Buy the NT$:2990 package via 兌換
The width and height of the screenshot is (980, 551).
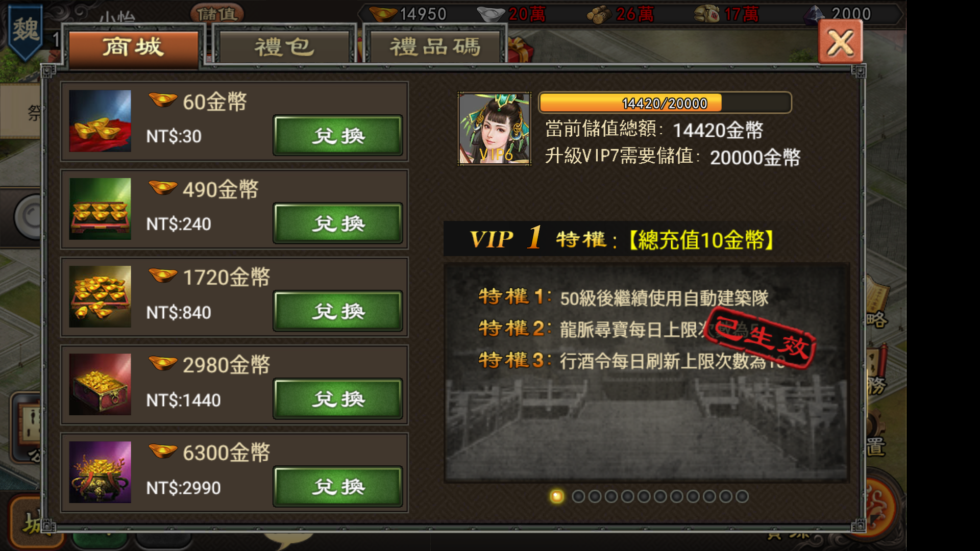(338, 487)
